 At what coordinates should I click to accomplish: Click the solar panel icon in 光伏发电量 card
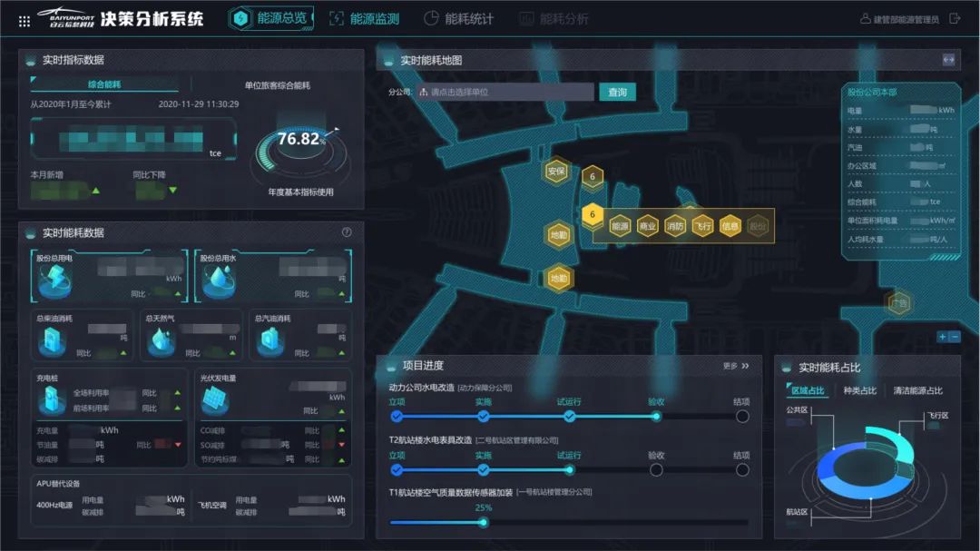(216, 400)
